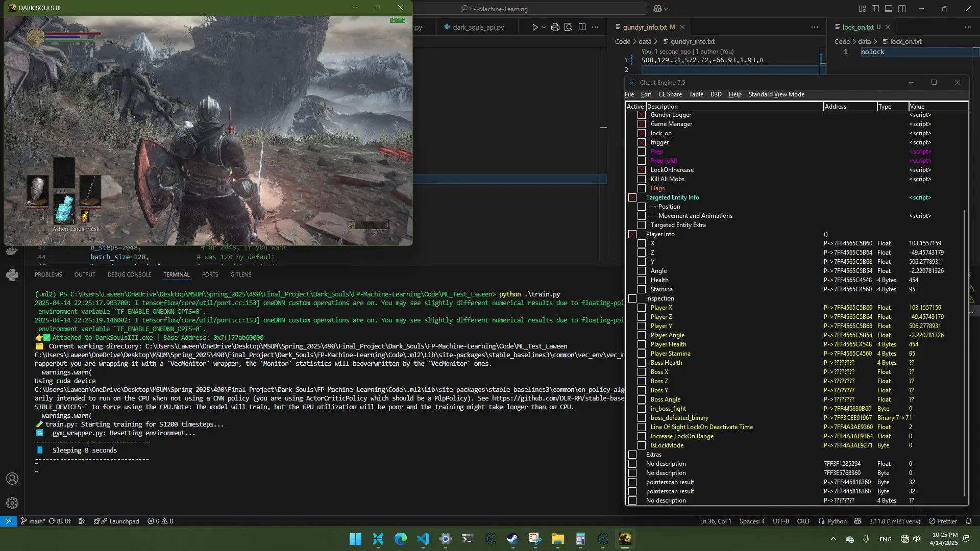Click the Cheat Engine address list scrollbar
The height and width of the screenshot is (551, 980).
pyautogui.click(x=964, y=352)
